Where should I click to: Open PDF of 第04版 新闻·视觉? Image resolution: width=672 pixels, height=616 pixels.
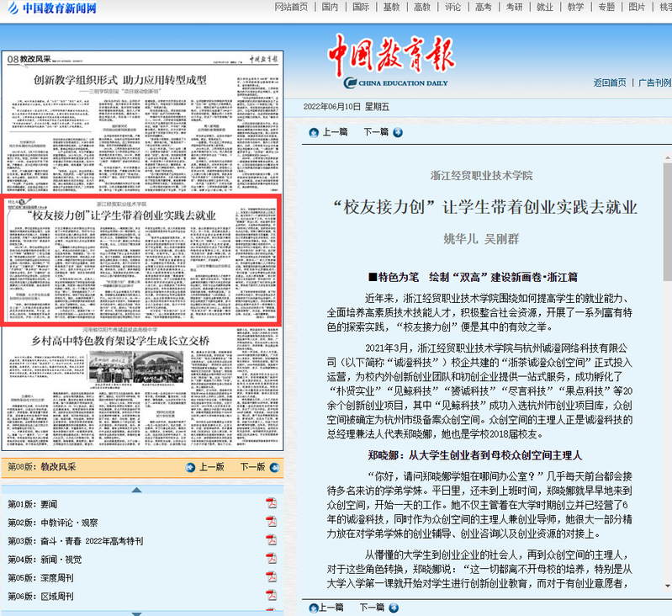(271, 559)
